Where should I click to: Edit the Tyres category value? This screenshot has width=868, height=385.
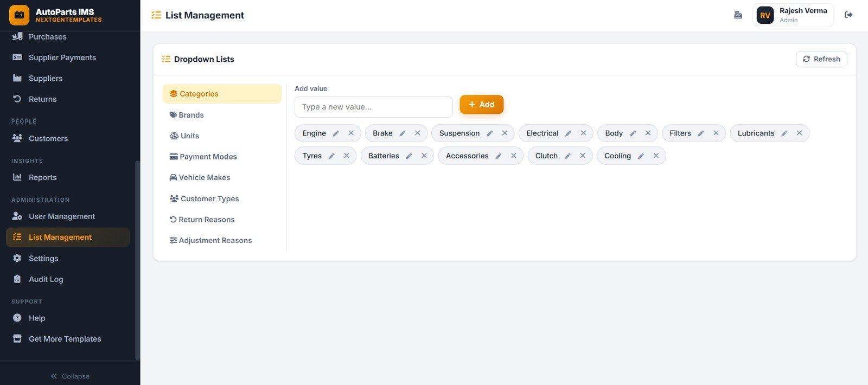(x=331, y=156)
